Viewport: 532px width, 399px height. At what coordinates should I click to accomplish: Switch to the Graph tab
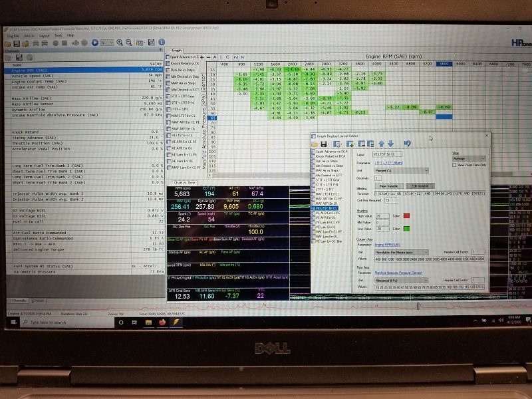176,51
